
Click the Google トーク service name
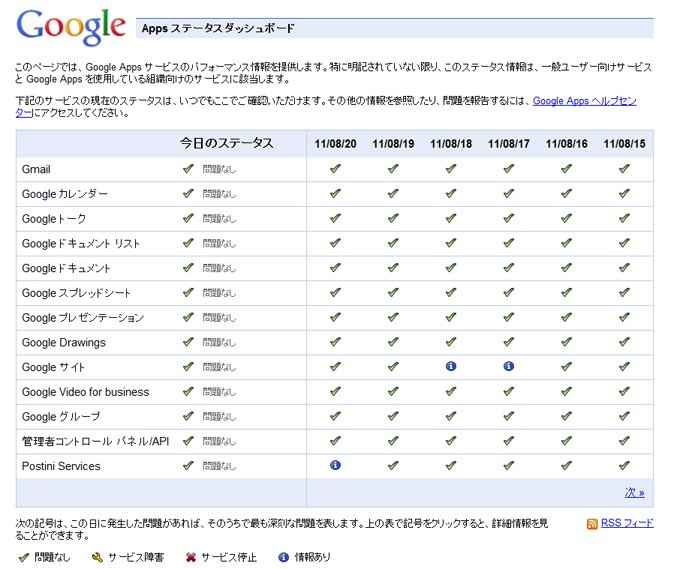54,219
